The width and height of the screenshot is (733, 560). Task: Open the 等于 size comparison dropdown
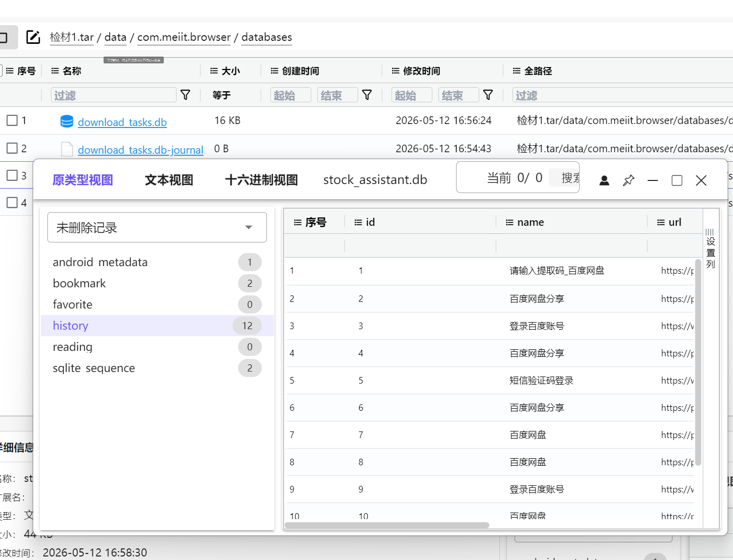click(221, 95)
